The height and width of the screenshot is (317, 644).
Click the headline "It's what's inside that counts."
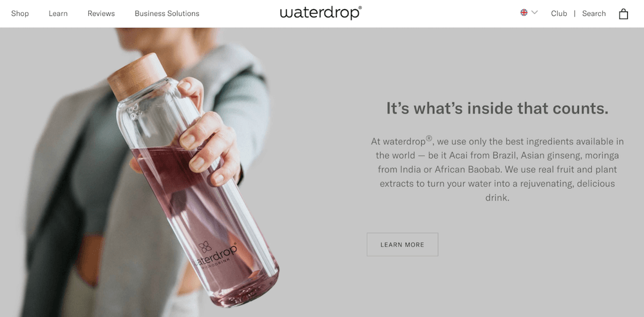coord(497,108)
